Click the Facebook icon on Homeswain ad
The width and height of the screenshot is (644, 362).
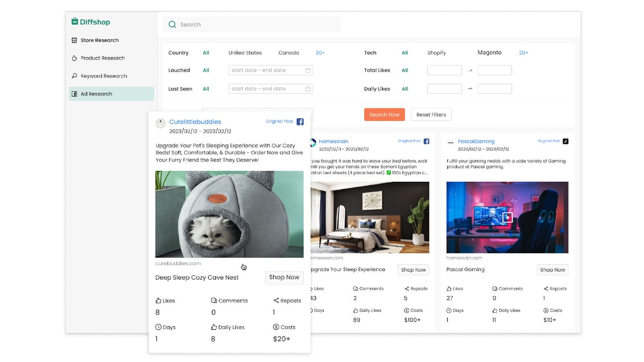pos(426,141)
